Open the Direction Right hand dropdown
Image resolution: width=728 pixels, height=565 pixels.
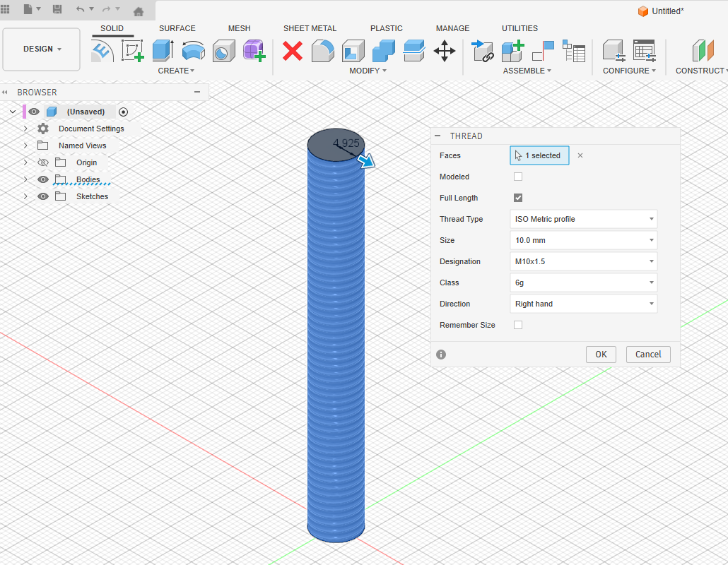pyautogui.click(x=584, y=304)
